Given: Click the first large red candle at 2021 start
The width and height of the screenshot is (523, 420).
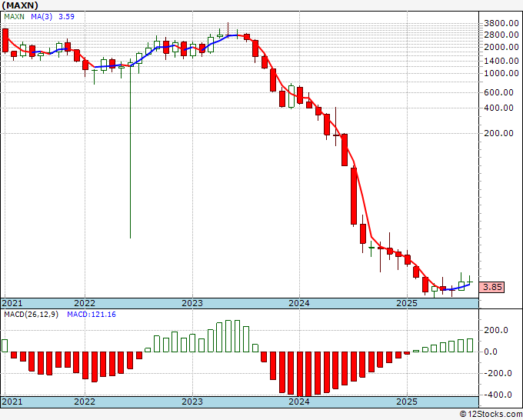Looking at the screenshot, I should [5, 40].
